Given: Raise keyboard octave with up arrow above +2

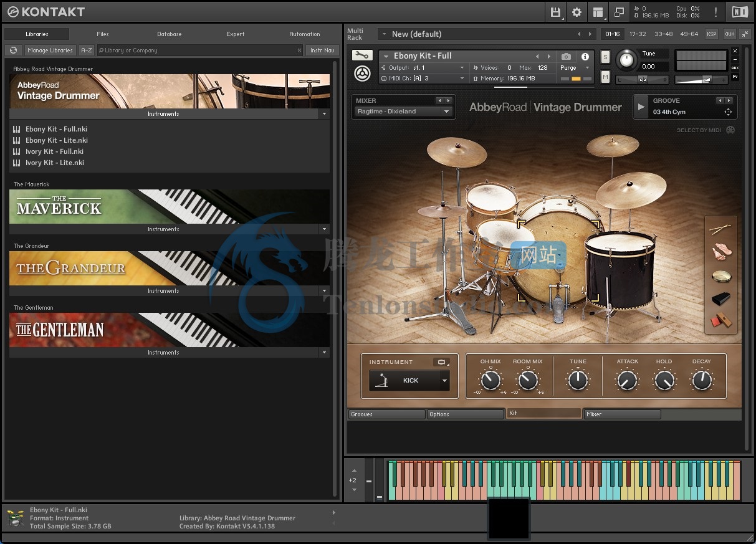Looking at the screenshot, I should [x=354, y=471].
